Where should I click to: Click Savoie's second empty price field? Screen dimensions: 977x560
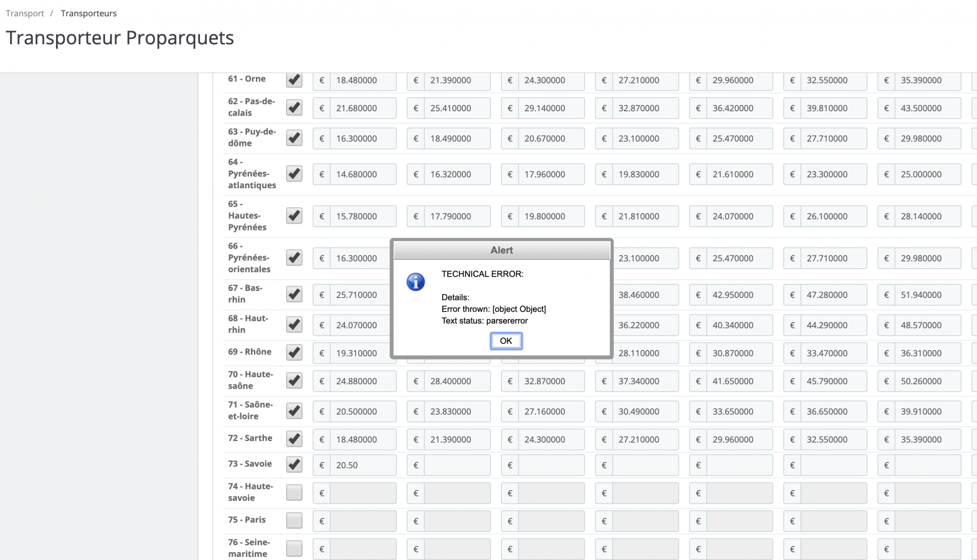click(457, 465)
